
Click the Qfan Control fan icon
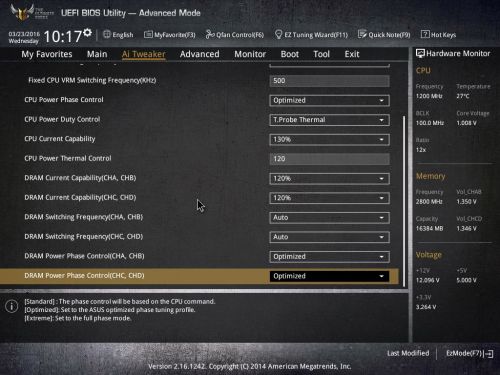click(210, 34)
